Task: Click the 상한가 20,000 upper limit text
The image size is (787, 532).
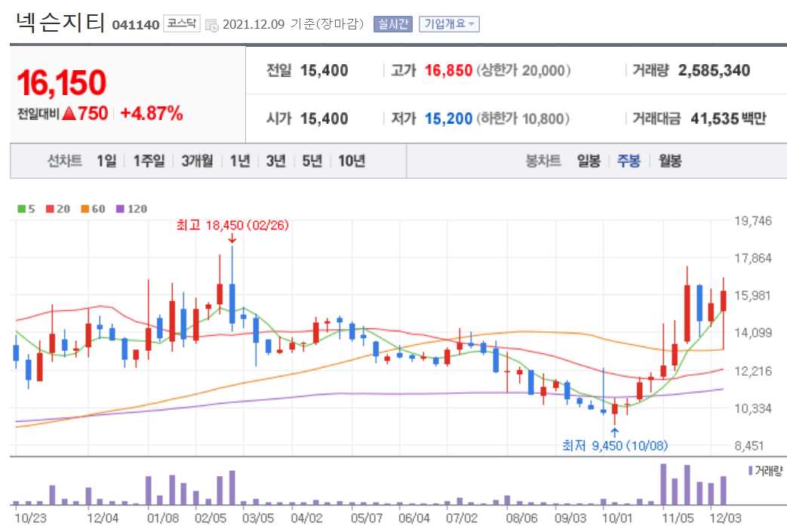Action: (524, 71)
